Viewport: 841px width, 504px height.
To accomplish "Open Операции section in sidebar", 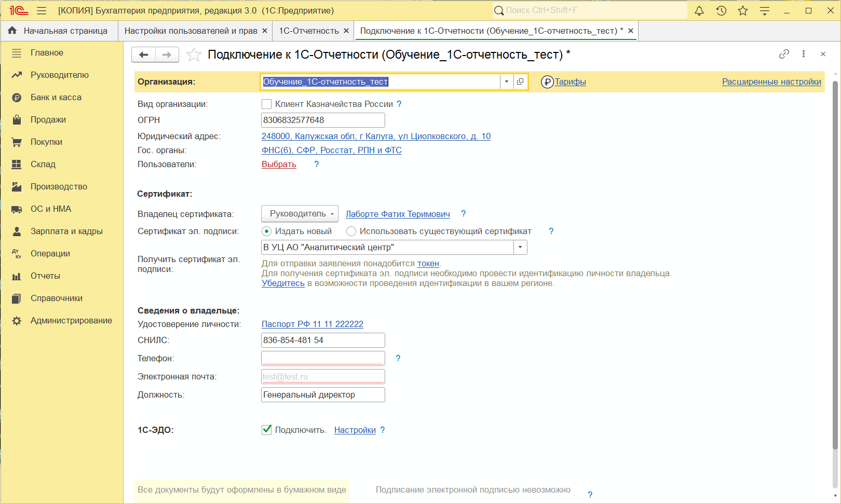I will pos(62,254).
